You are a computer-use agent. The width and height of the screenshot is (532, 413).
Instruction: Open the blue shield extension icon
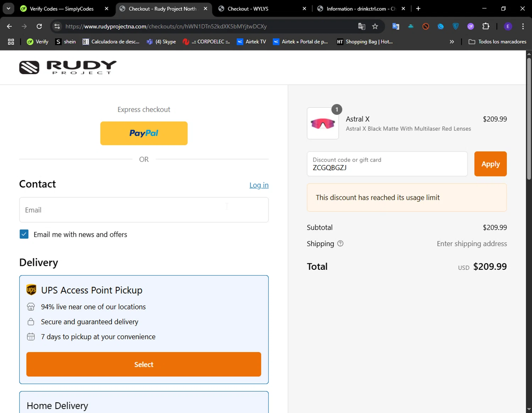[x=456, y=26]
